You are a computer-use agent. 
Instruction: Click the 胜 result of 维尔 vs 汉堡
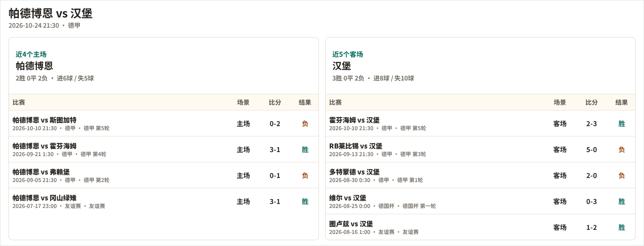(622, 202)
